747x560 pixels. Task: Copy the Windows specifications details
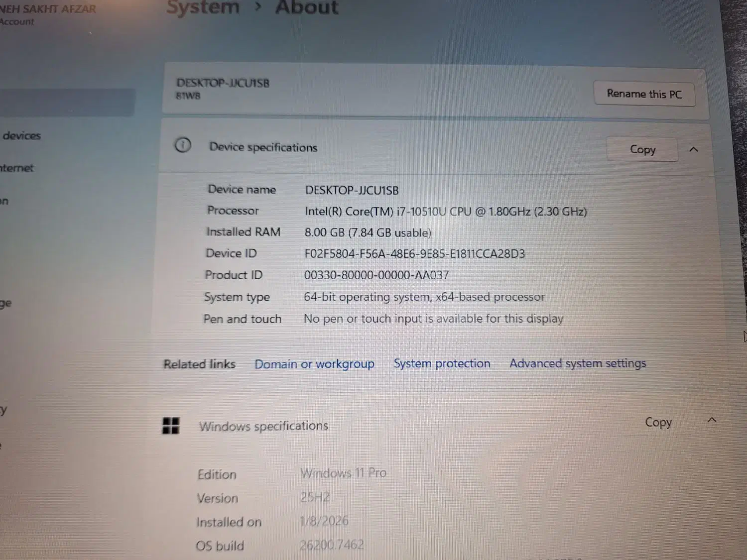658,423
